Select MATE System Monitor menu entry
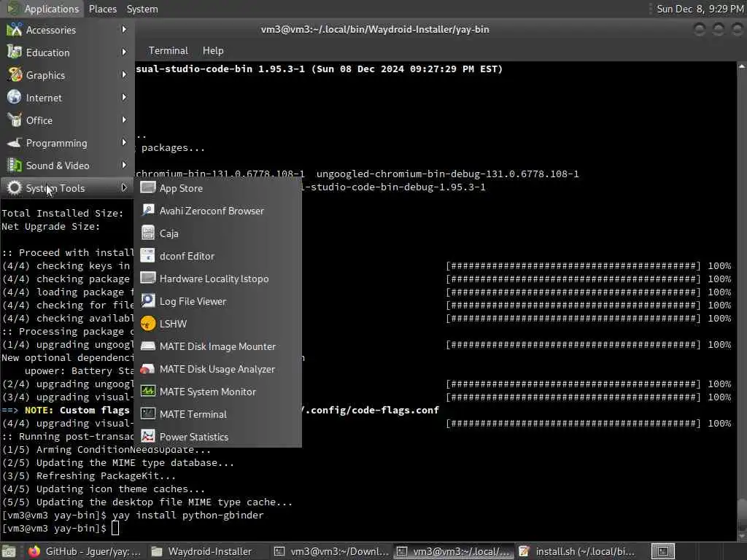This screenshot has width=747, height=560. coord(218,392)
